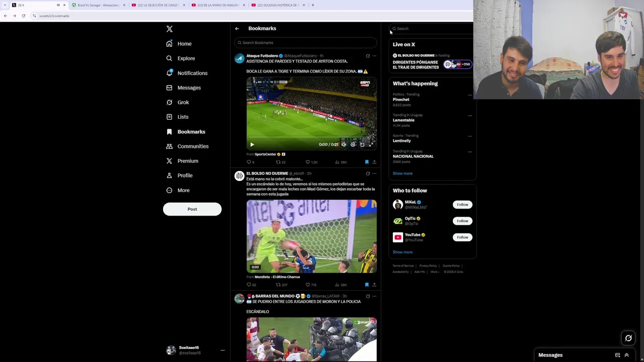Mute the Ataque Futbolero video volume icon
Viewport: 644px width, 362px height.
344,145
